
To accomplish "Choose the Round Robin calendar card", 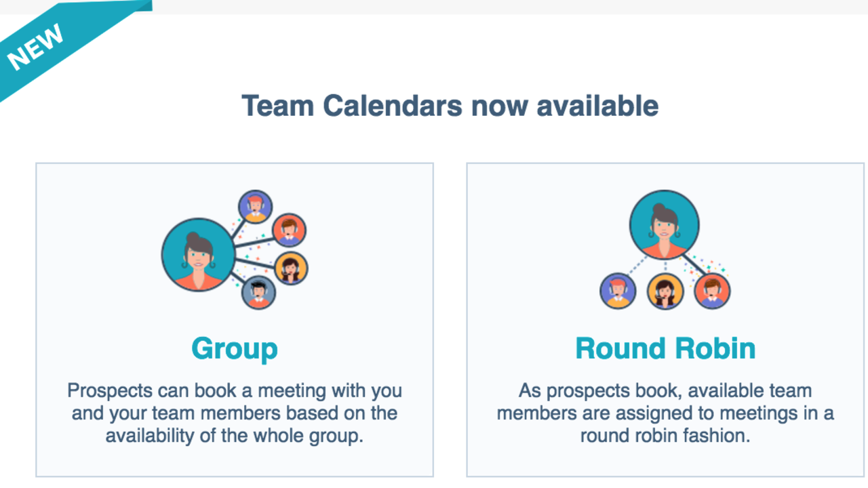I will 665,320.
